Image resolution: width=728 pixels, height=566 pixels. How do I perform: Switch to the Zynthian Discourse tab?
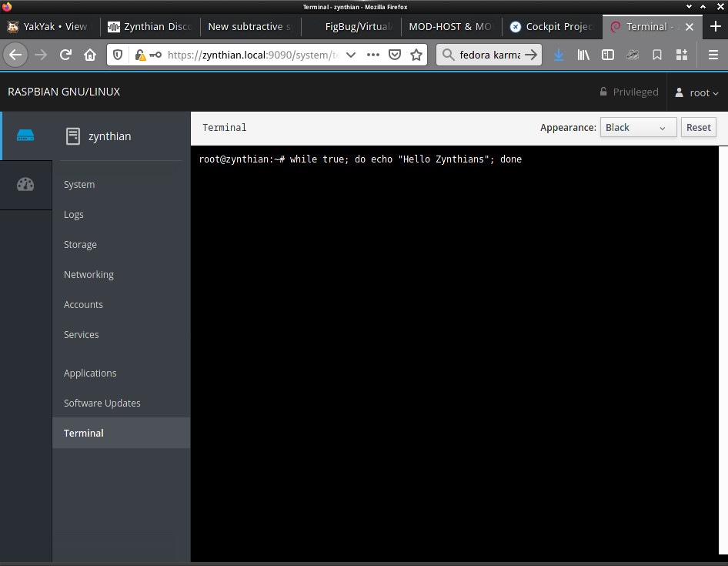pyautogui.click(x=150, y=26)
